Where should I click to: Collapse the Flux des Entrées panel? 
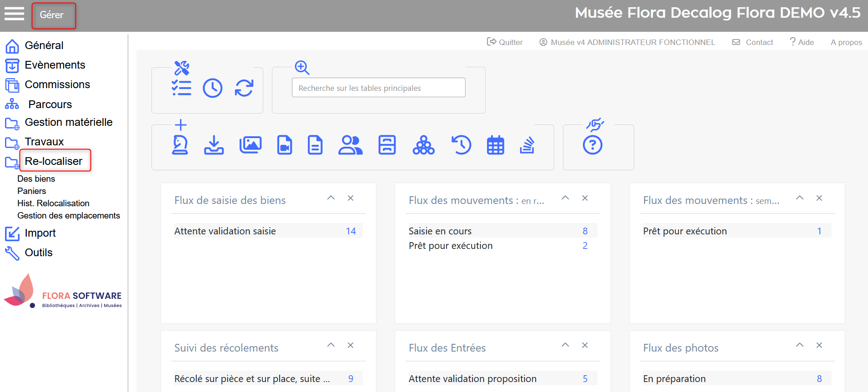(x=565, y=345)
